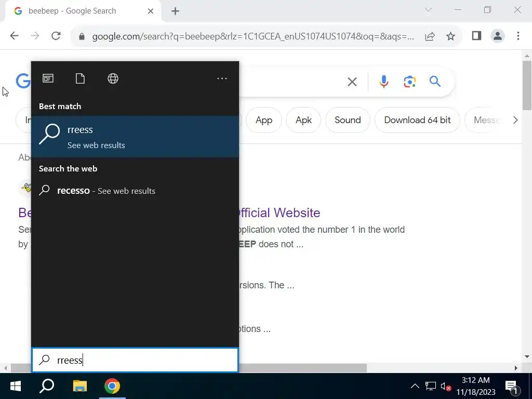The image size is (532, 399).
Task: Show more filter chips with right chevron
Action: [x=515, y=120]
